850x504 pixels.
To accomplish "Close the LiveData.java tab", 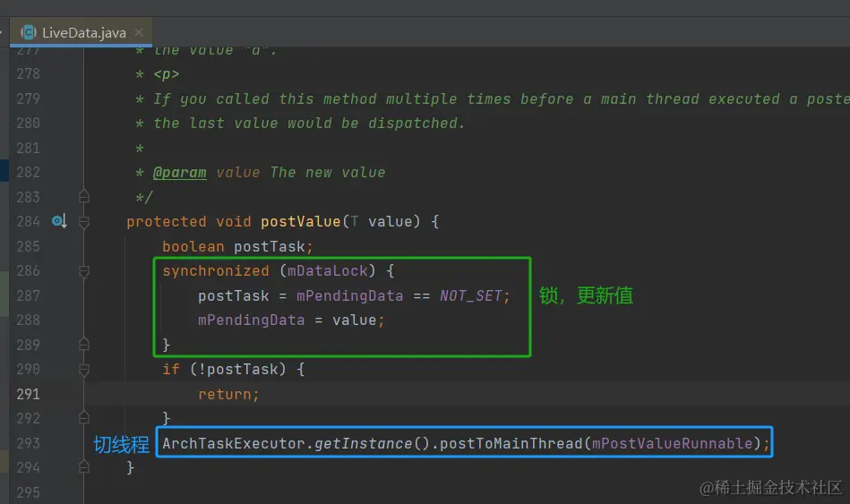I will (140, 32).
